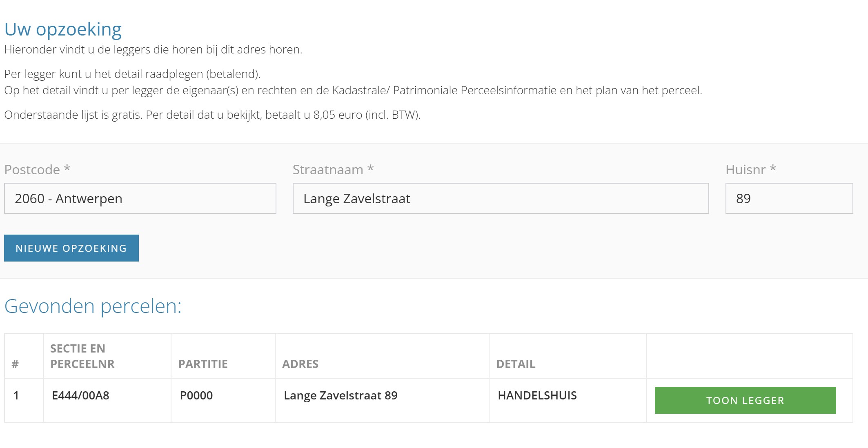Image resolution: width=868 pixels, height=448 pixels.
Task: Click the P0000 partition cell
Action: tap(196, 395)
